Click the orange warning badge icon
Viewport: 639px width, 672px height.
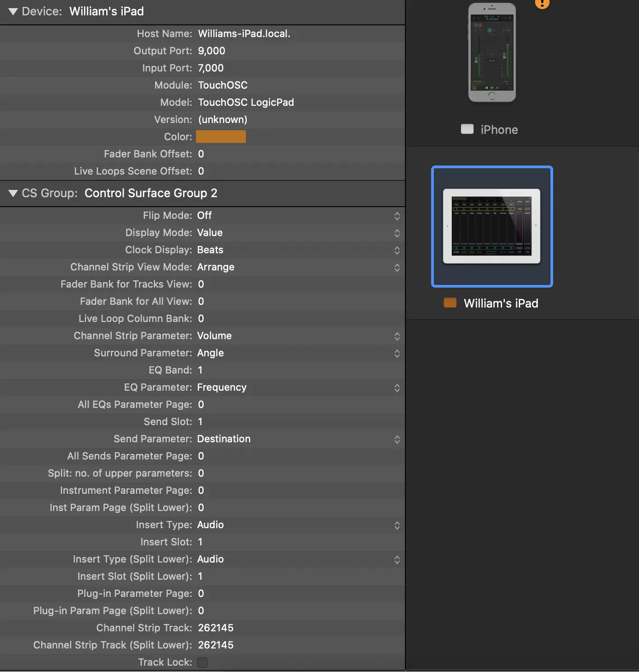542,4
